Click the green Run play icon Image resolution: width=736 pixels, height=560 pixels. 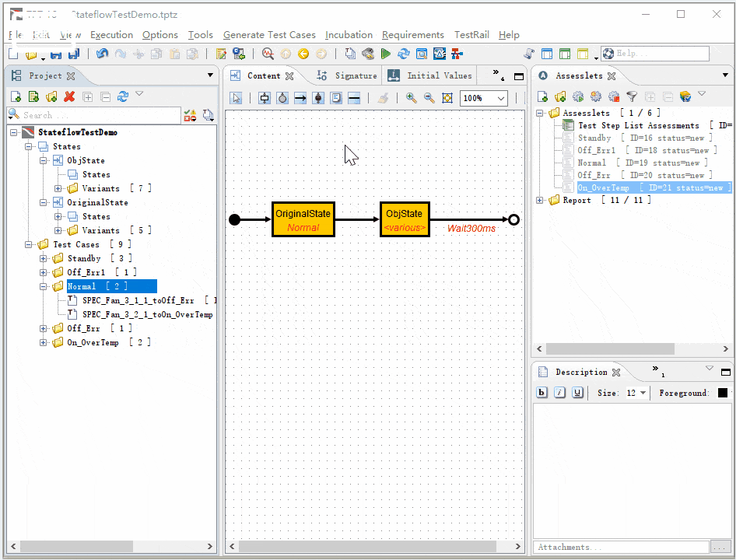(386, 54)
